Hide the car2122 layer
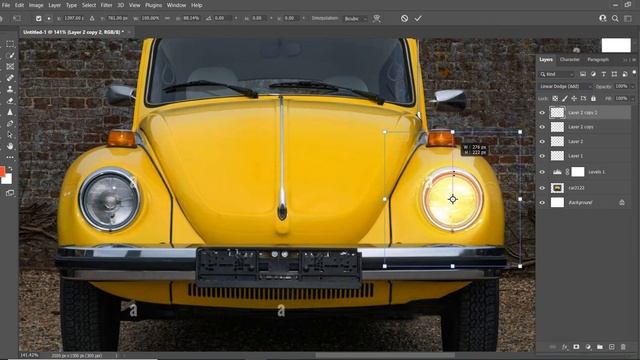The width and height of the screenshot is (640, 360). click(x=542, y=188)
